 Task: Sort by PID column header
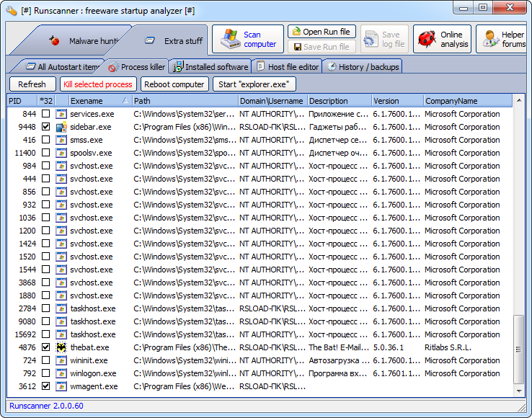coord(22,101)
